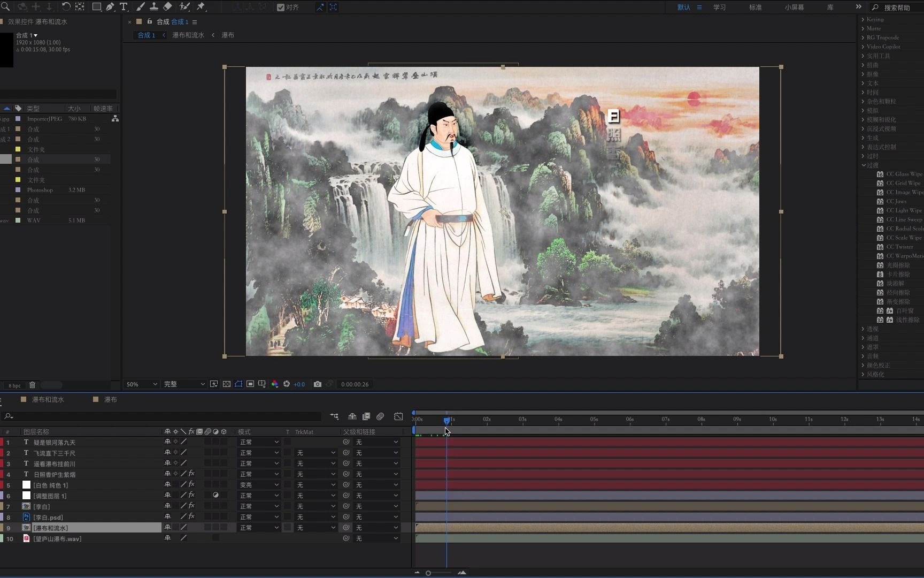Select the Rotation tool
The width and height of the screenshot is (924, 578).
coord(66,7)
